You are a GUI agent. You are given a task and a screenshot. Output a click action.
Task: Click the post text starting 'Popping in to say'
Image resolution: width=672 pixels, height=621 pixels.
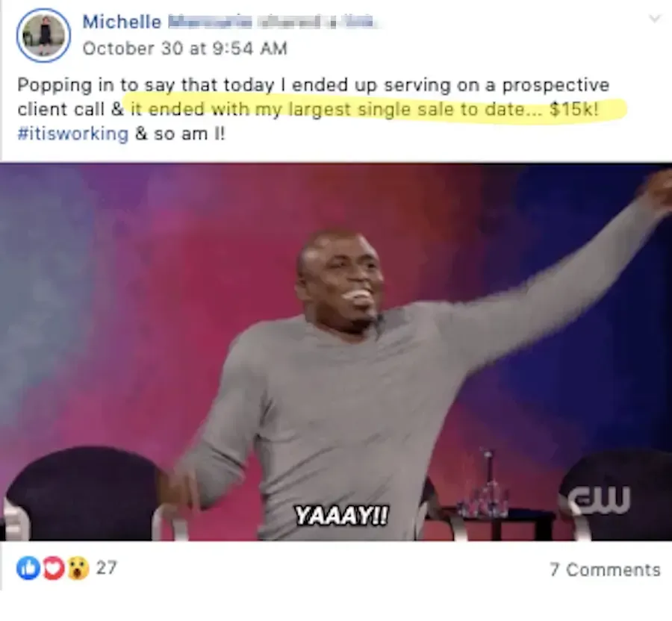tap(314, 109)
